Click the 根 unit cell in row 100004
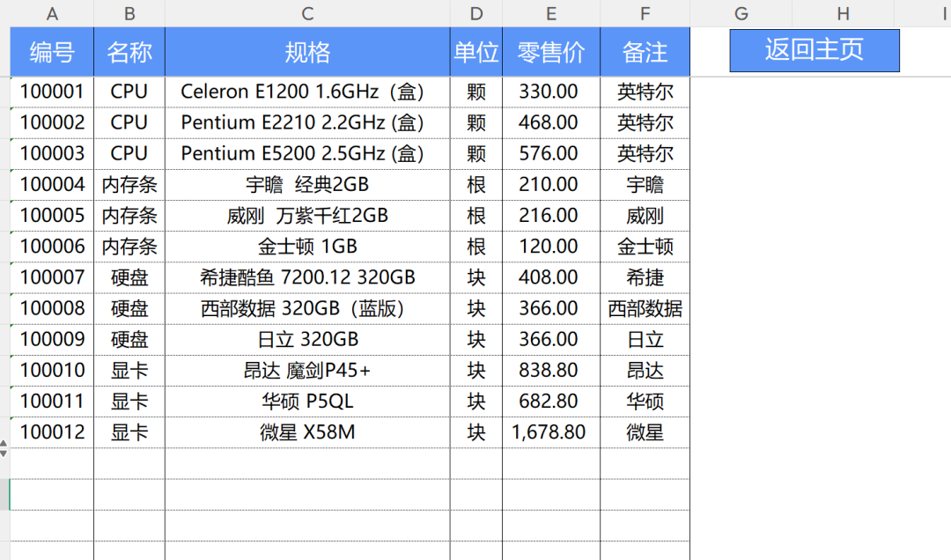The width and height of the screenshot is (951, 560). (476, 185)
